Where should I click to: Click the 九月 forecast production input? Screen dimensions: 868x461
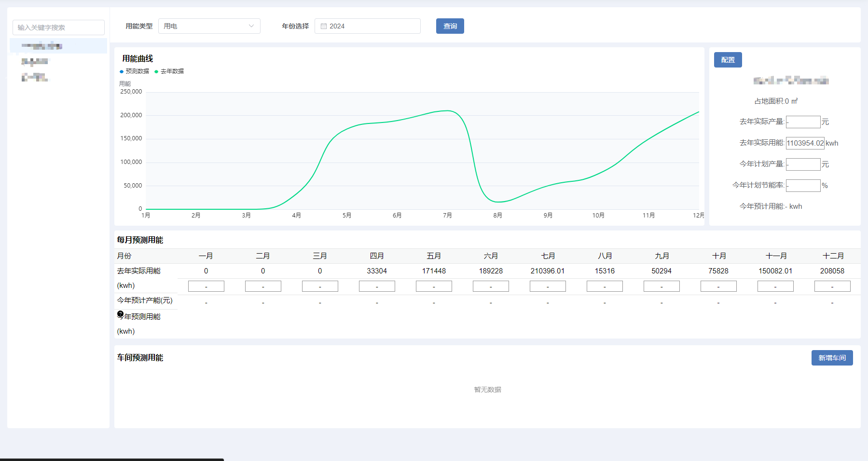coord(661,286)
